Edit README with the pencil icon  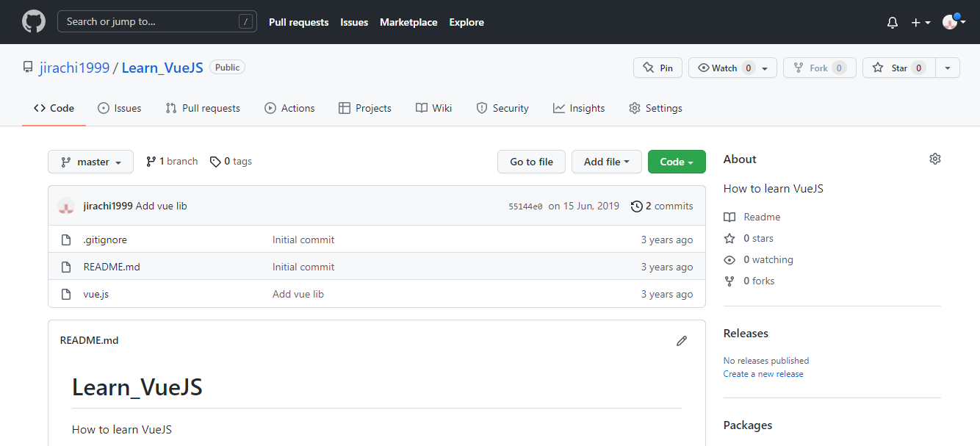coord(682,341)
